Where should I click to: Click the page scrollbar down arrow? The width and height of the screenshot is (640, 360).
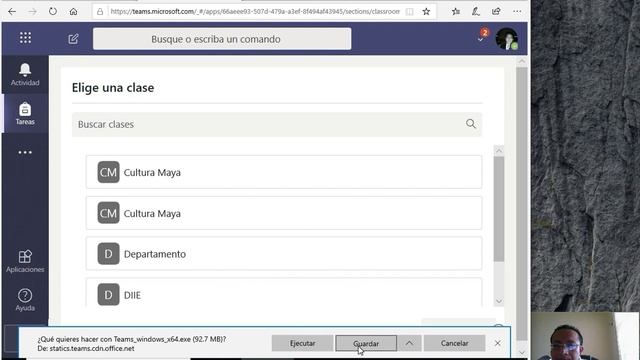tap(522, 352)
